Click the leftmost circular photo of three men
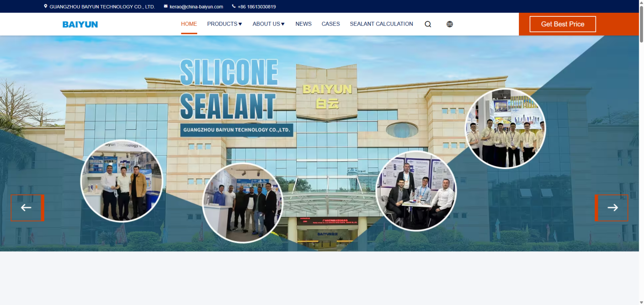Image resolution: width=644 pixels, height=305 pixels. coord(121,181)
